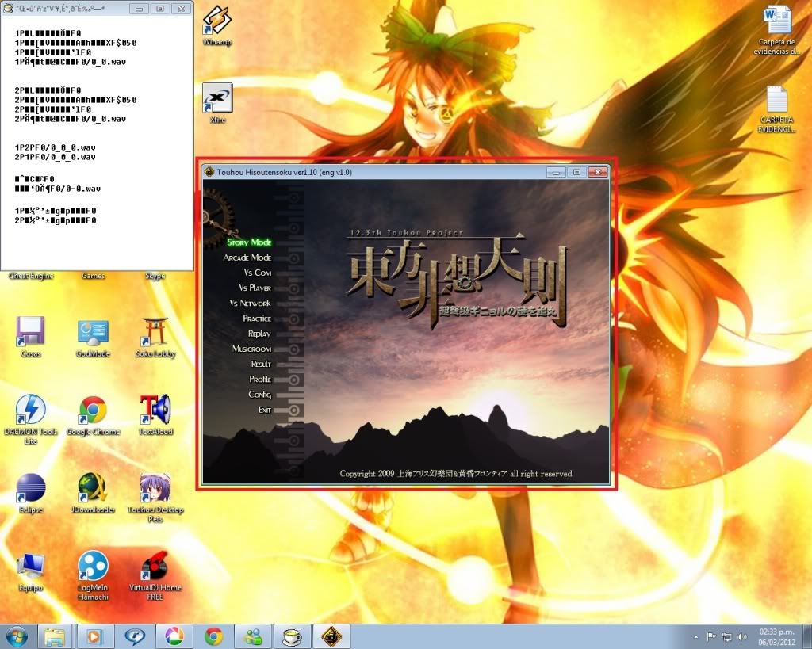Select the Carpeta de evidencias Word document

click(777, 30)
